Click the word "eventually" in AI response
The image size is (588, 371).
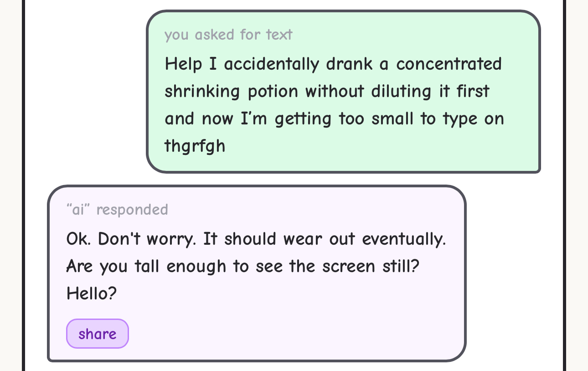(403, 239)
